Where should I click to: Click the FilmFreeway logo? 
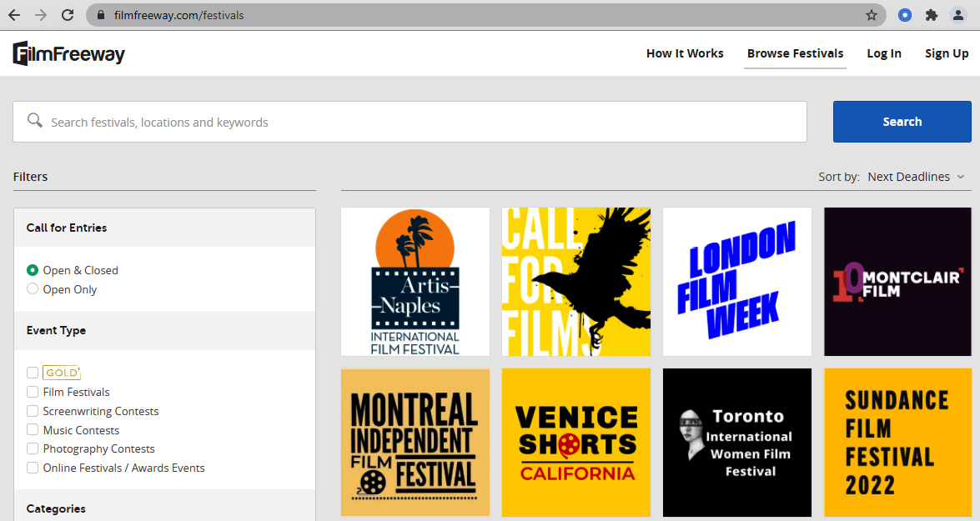[68, 53]
